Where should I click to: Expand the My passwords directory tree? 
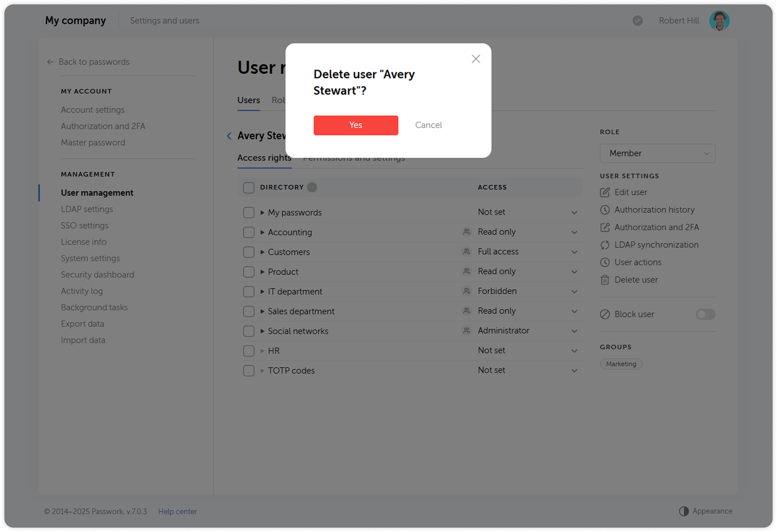(262, 213)
